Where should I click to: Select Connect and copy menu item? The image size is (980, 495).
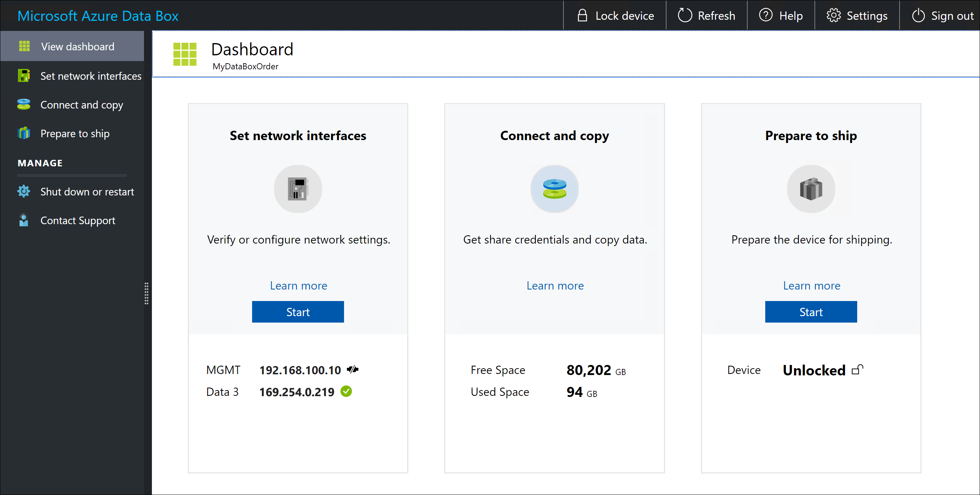[80, 105]
